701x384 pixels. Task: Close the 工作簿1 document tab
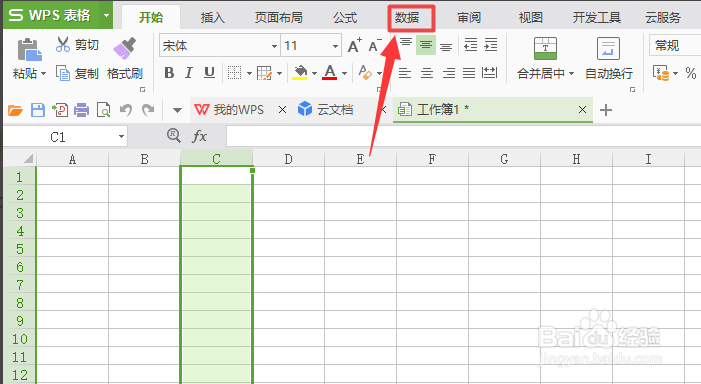(582, 110)
